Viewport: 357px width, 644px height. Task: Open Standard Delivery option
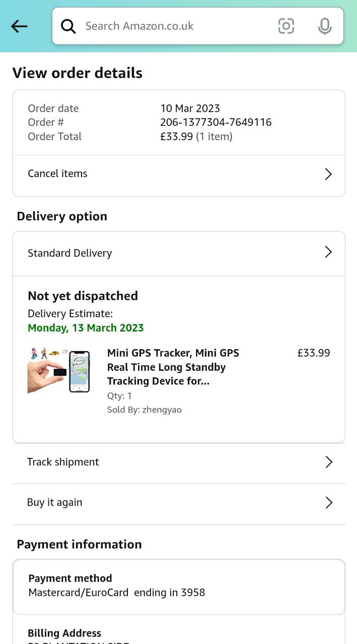click(70, 253)
